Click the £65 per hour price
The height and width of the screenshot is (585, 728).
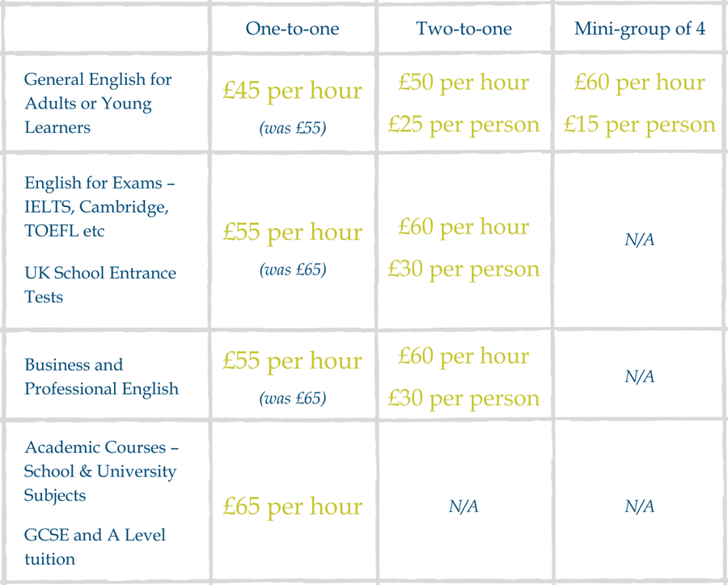point(293,506)
